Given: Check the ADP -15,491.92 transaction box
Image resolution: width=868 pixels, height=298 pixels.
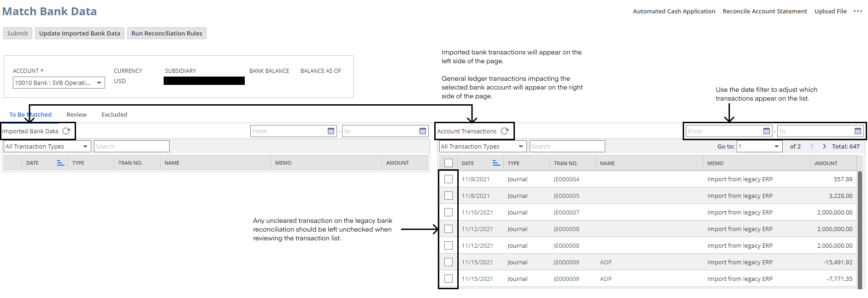Looking at the screenshot, I should [449, 262].
